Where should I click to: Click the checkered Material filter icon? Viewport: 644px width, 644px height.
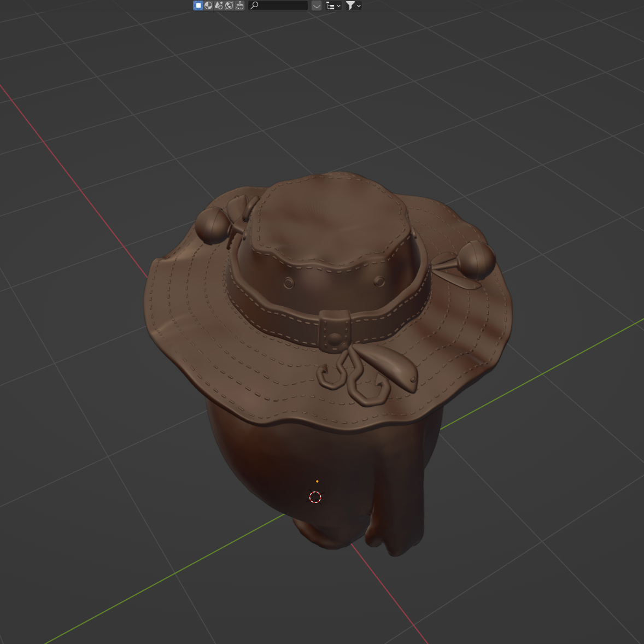click(208, 5)
